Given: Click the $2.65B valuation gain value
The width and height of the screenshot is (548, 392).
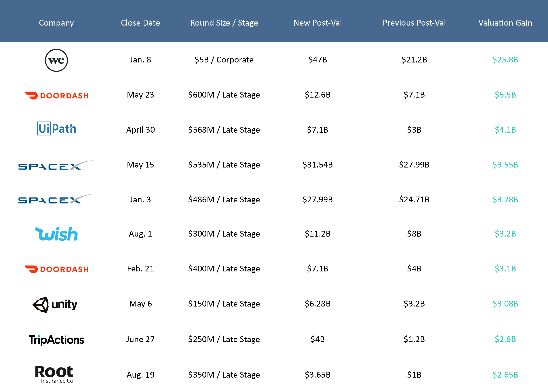Looking at the screenshot, I should [x=505, y=375].
